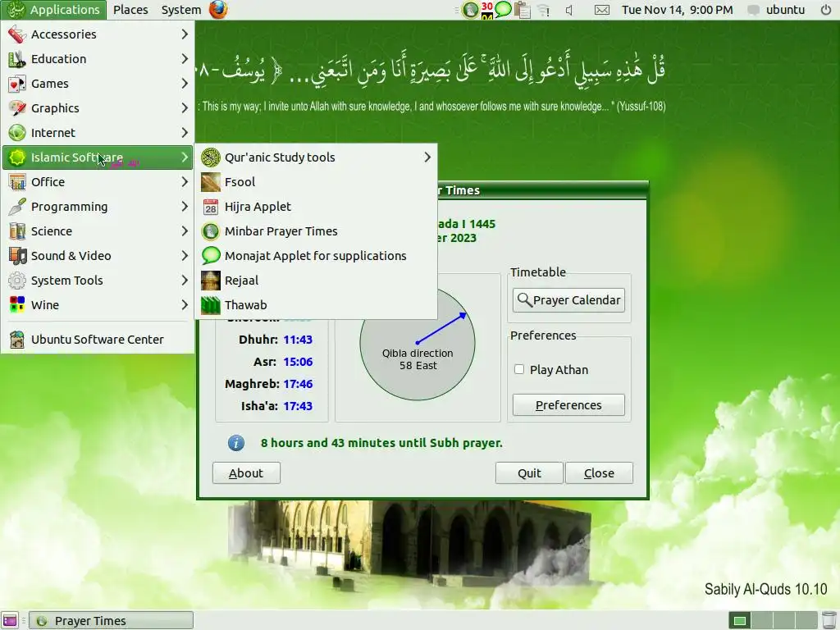Click the About button

(x=246, y=473)
